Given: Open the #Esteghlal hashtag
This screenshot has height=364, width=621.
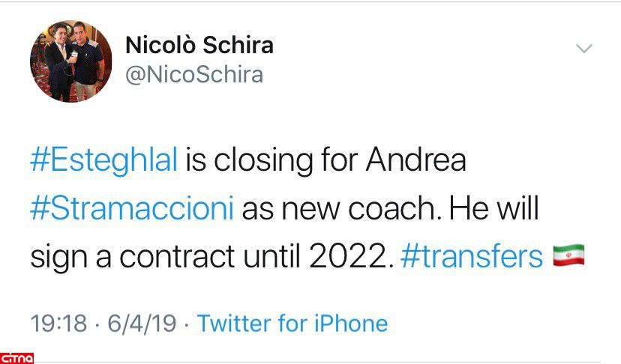Looking at the screenshot, I should [x=103, y=160].
